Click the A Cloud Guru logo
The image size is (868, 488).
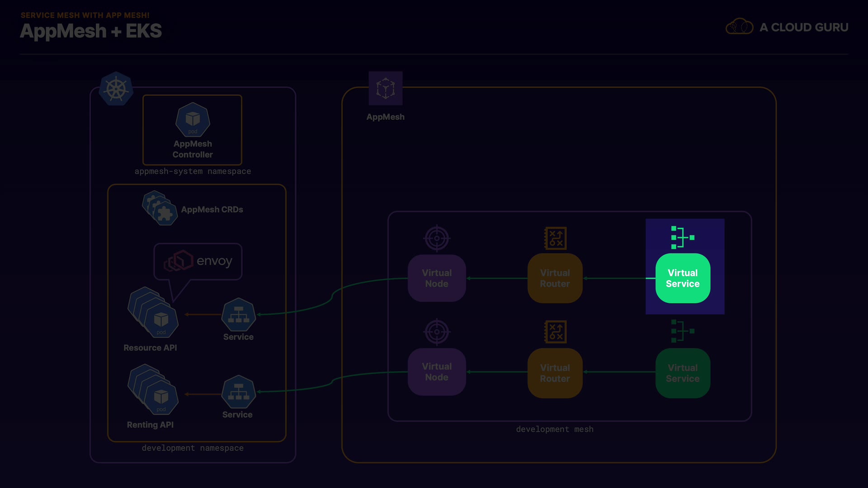[x=787, y=27]
